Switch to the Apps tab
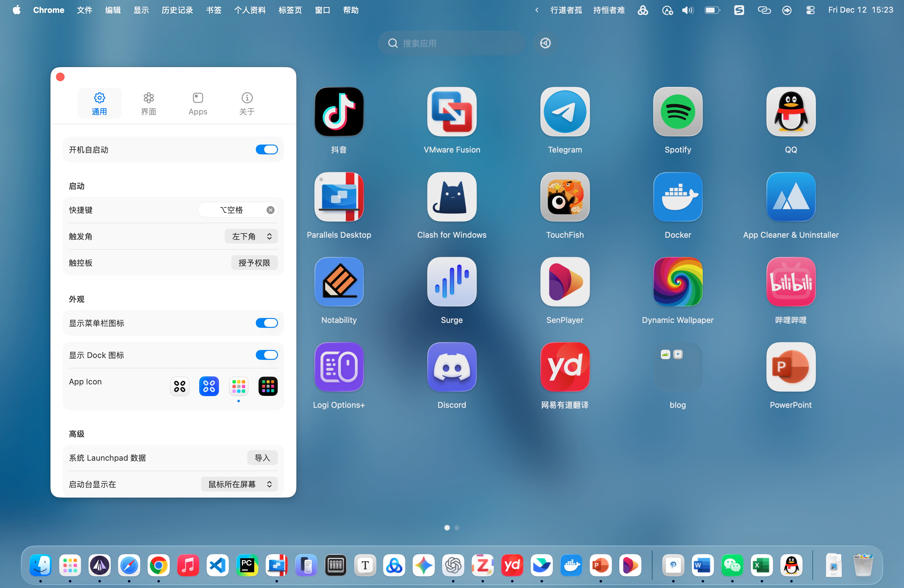 pos(197,103)
